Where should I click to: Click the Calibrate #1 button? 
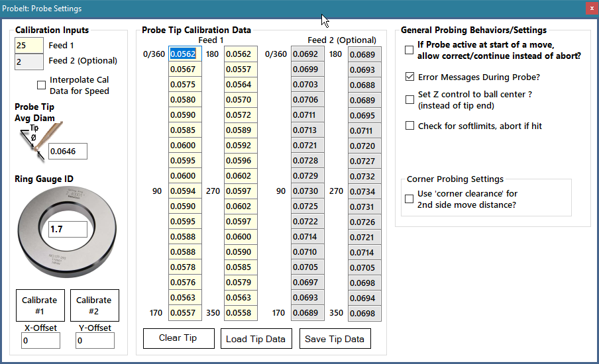[x=40, y=305]
